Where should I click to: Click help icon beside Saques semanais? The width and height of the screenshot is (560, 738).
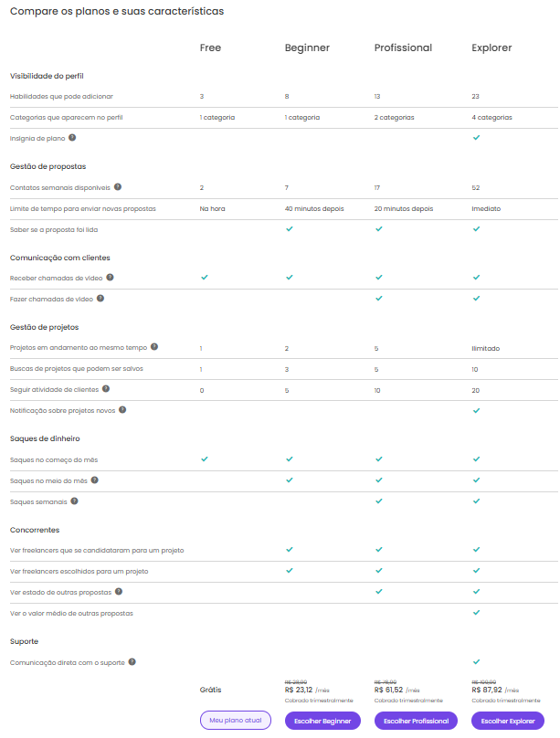click(x=75, y=501)
